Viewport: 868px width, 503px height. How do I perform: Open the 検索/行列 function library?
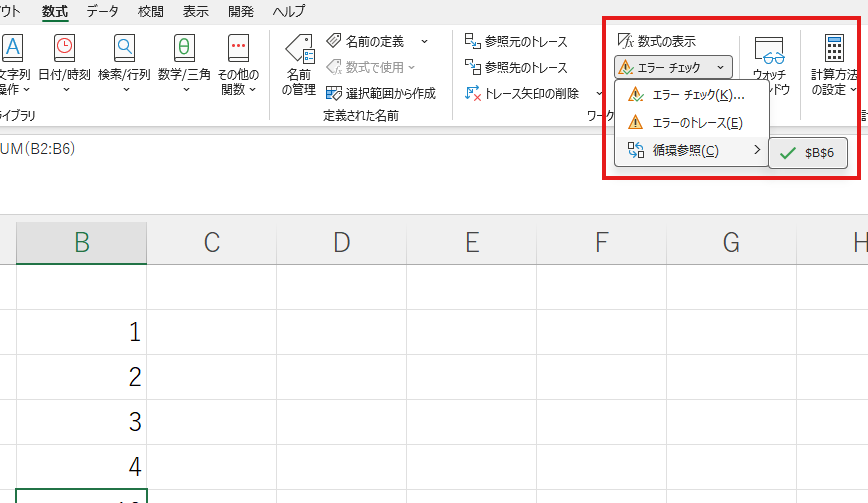point(125,64)
